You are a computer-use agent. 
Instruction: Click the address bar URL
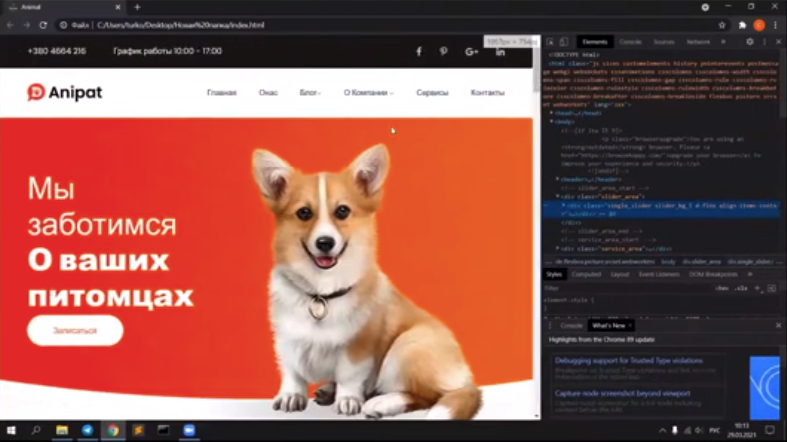pos(181,25)
